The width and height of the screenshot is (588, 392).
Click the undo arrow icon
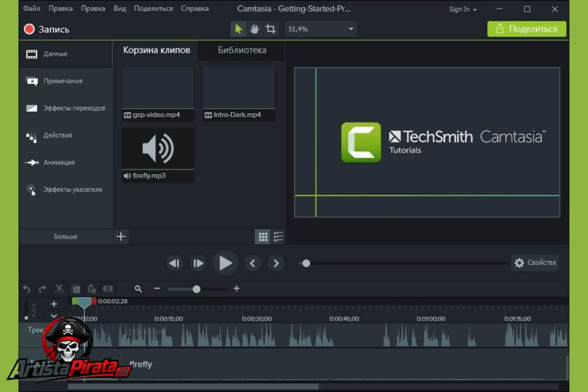pos(26,289)
